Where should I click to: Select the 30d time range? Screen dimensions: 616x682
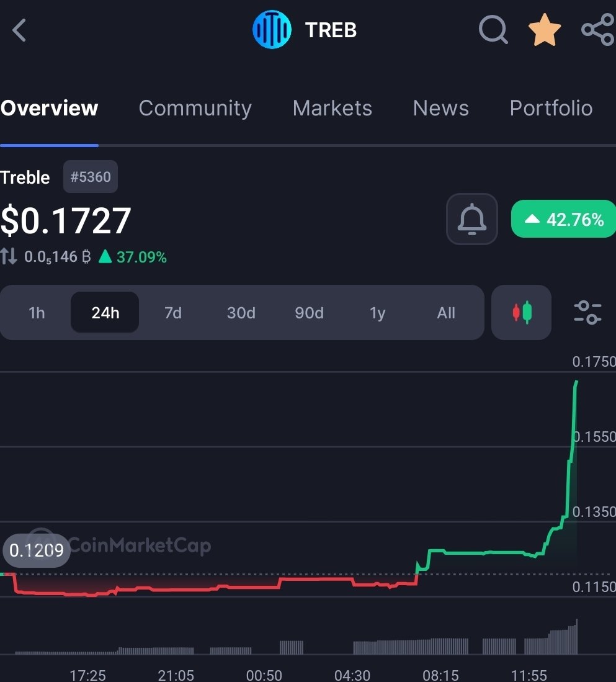point(241,313)
